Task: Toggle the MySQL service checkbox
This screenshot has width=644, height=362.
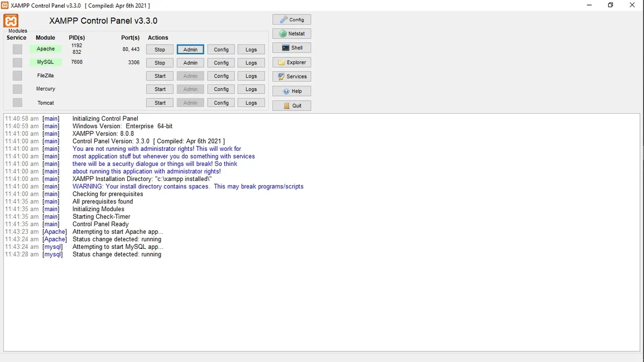Action: 18,63
